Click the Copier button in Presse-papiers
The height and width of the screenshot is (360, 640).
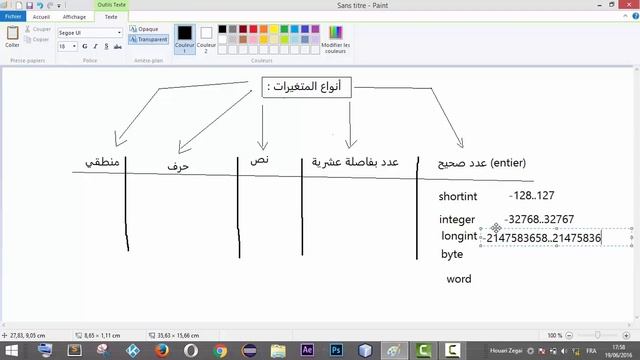tap(37, 40)
